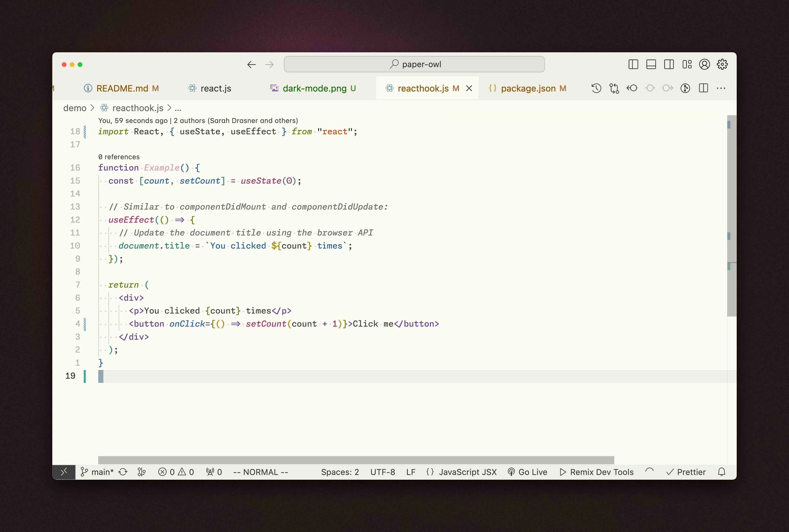Click Remix Dev Tools button
This screenshot has width=789, height=532.
597,472
